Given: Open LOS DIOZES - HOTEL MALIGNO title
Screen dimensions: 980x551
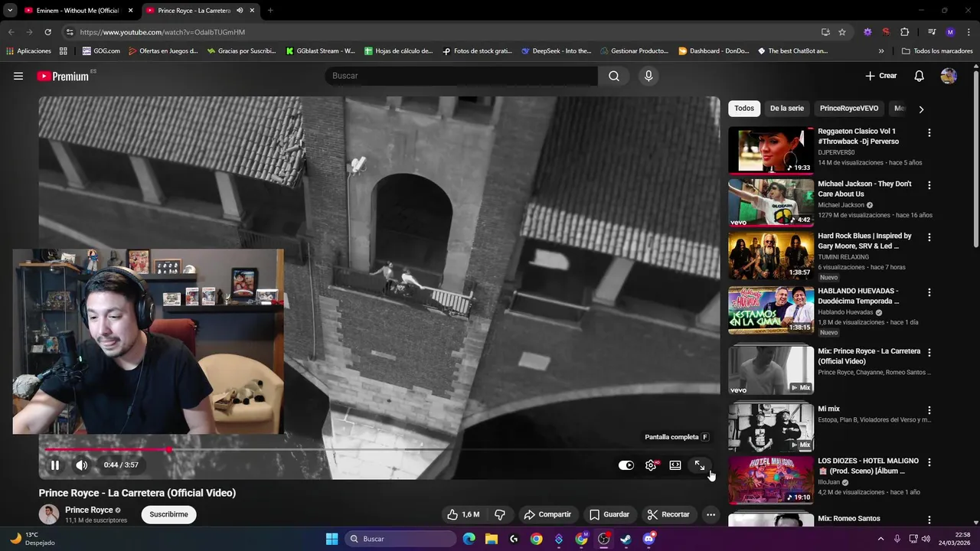Looking at the screenshot, I should (x=867, y=466).
